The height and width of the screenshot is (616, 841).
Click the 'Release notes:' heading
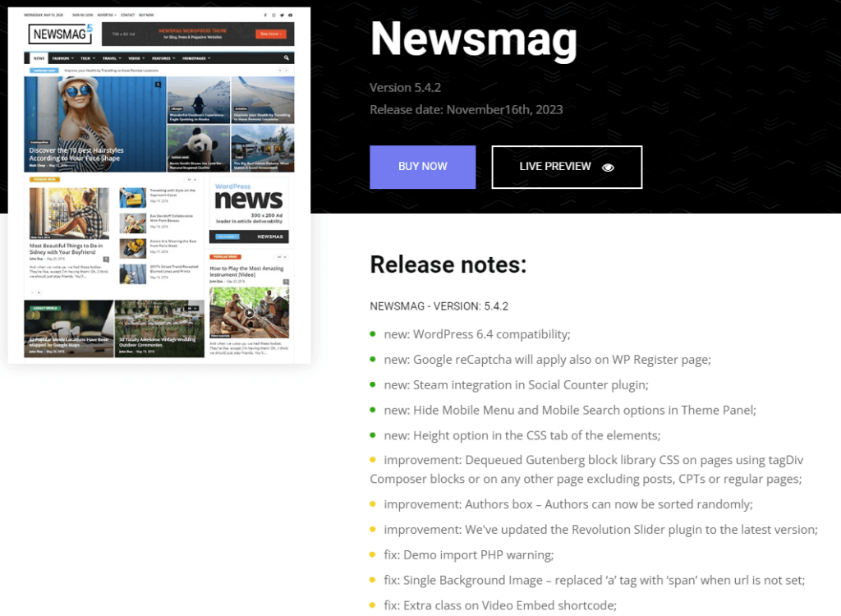click(x=448, y=264)
